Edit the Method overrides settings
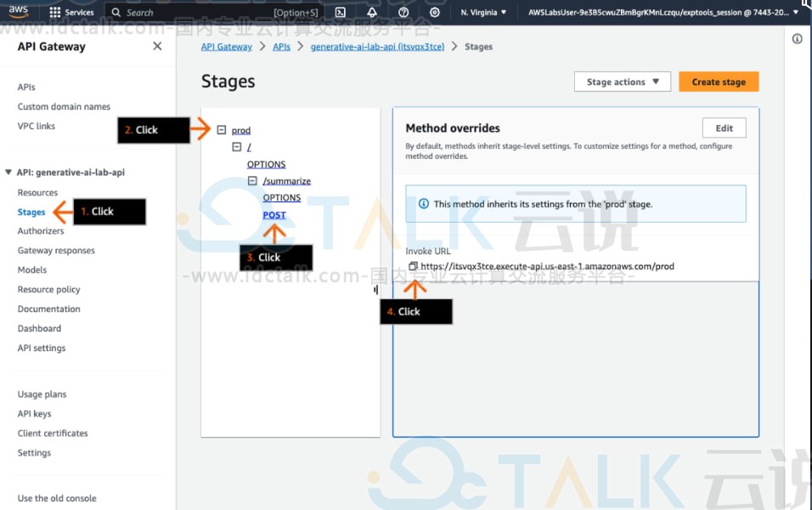This screenshot has height=510, width=812. tap(724, 128)
